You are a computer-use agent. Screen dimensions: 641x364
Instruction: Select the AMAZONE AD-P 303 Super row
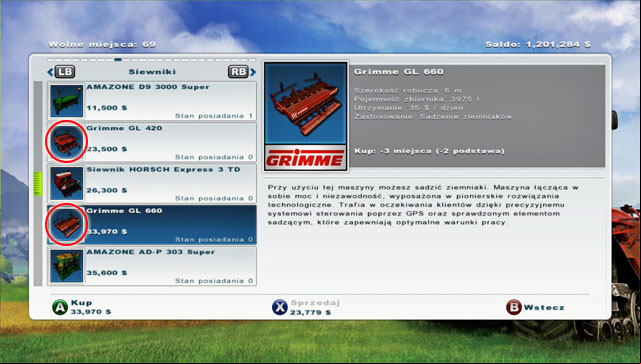pos(152,266)
